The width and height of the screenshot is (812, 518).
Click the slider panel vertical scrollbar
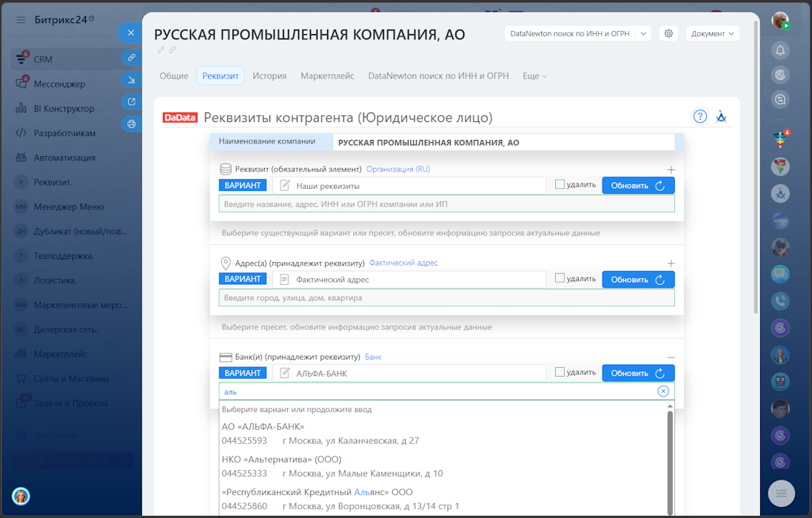[756, 166]
